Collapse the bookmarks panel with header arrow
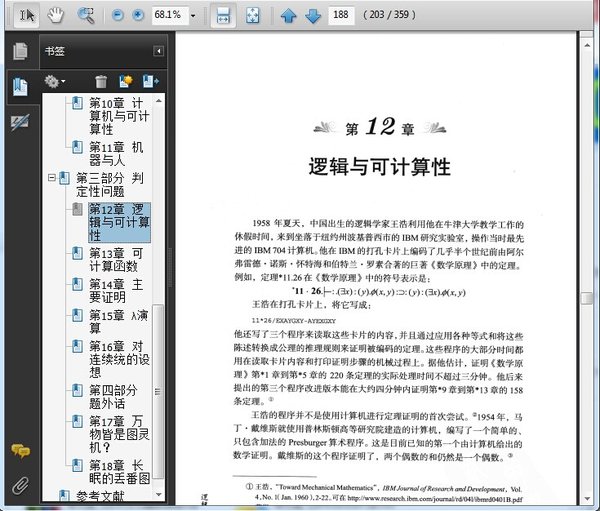Image resolution: width=600 pixels, height=511 pixels. [x=158, y=51]
